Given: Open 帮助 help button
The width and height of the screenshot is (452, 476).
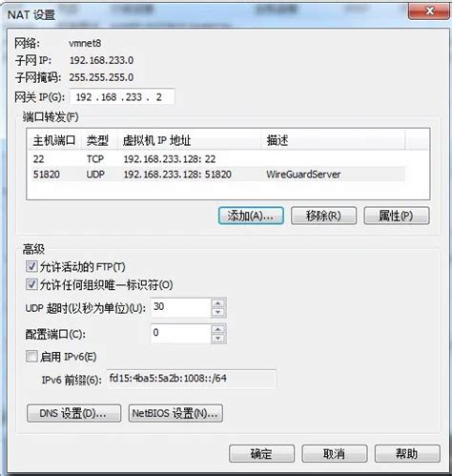Looking at the screenshot, I should 407,453.
